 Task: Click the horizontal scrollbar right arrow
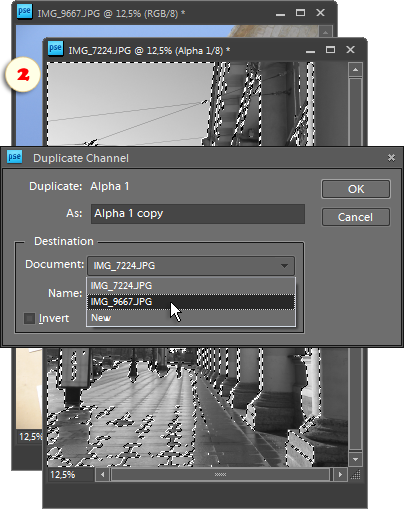[x=340, y=474]
